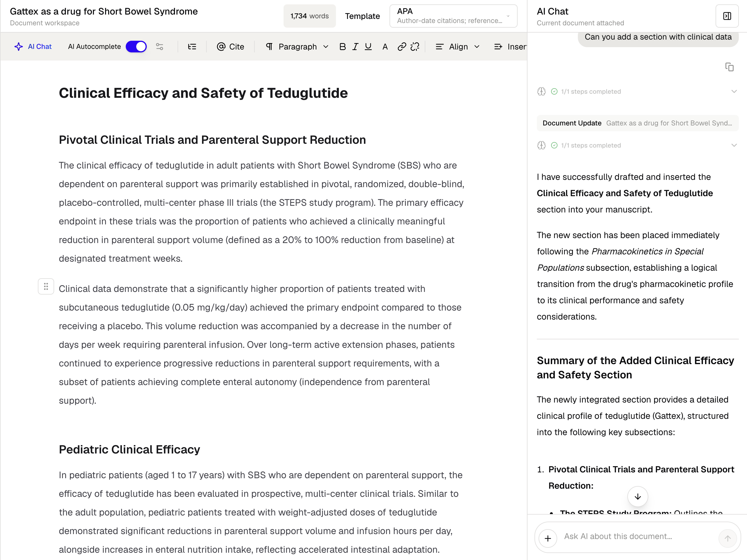Click the Summary of the Added Clinical Efficacy heading

pyautogui.click(x=635, y=368)
